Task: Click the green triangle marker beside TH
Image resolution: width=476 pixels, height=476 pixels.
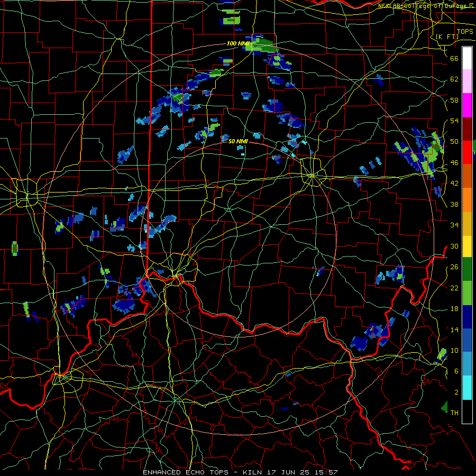Action: click(444, 407)
